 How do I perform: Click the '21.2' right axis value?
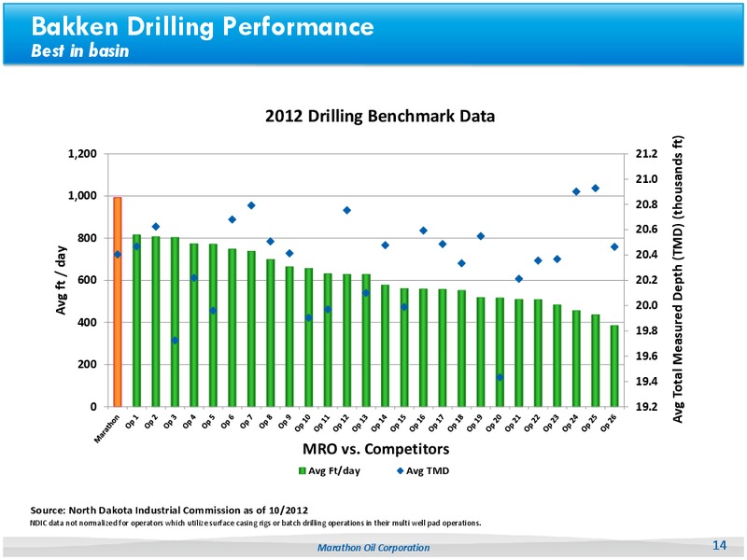[646, 154]
